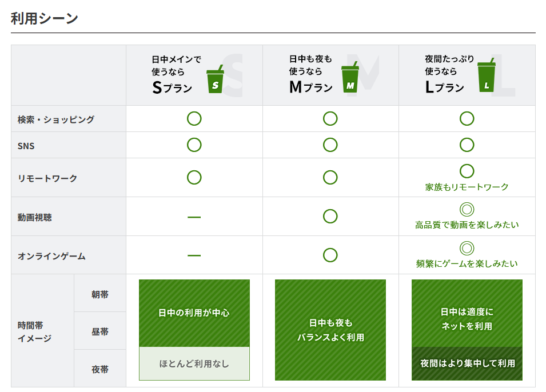Click the M plan cup icon

point(350,79)
